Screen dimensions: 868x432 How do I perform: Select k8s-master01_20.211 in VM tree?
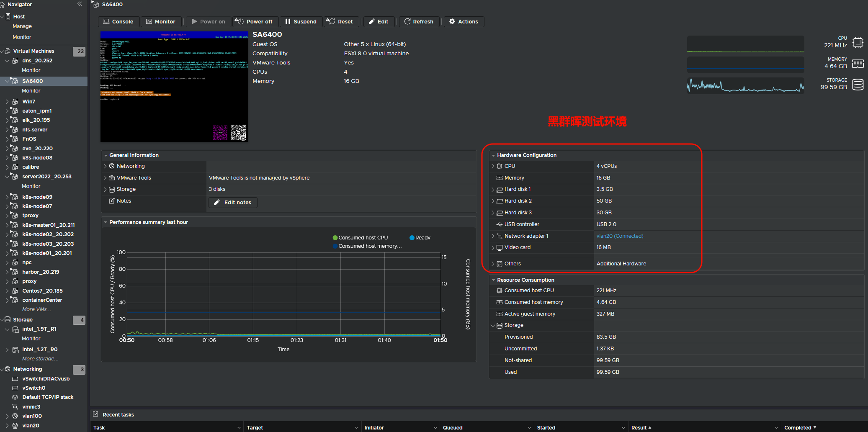(48, 225)
